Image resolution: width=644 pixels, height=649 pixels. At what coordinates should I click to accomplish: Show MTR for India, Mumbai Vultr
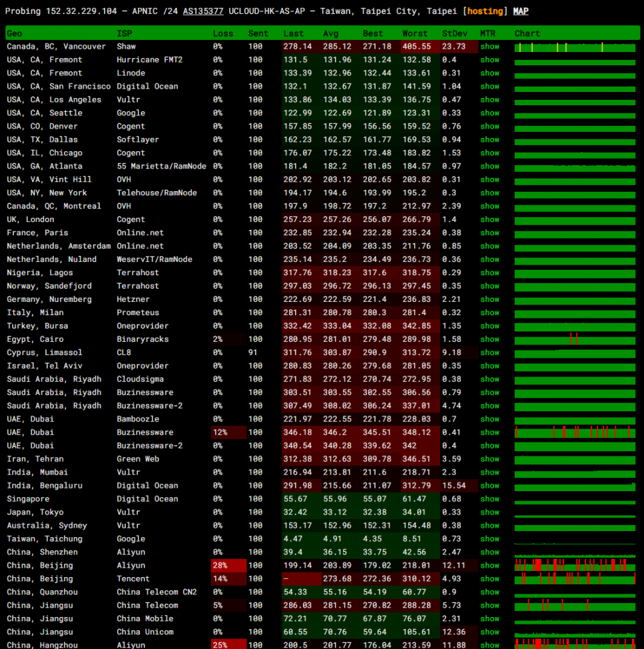489,472
